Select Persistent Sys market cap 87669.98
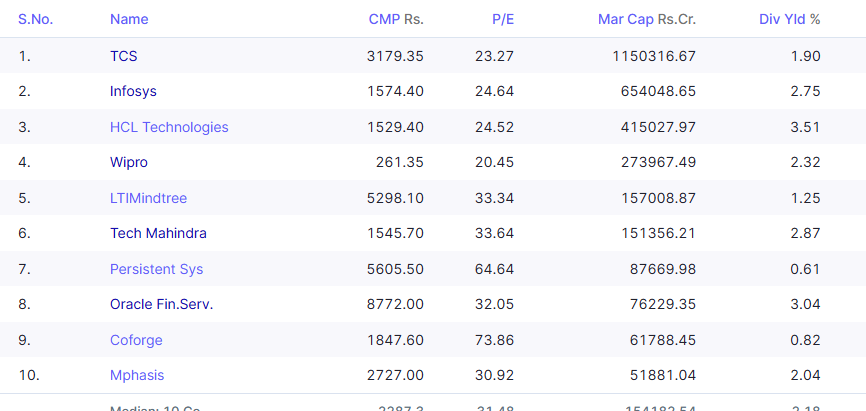The height and width of the screenshot is (411, 866). (x=663, y=269)
